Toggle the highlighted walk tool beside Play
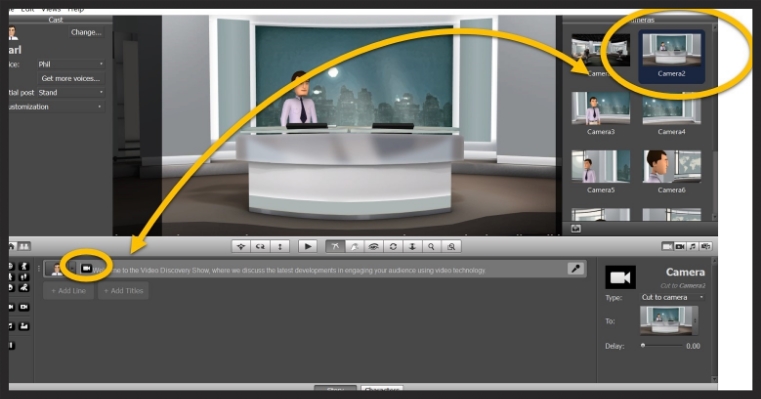This screenshot has width=761, height=399. [335, 247]
